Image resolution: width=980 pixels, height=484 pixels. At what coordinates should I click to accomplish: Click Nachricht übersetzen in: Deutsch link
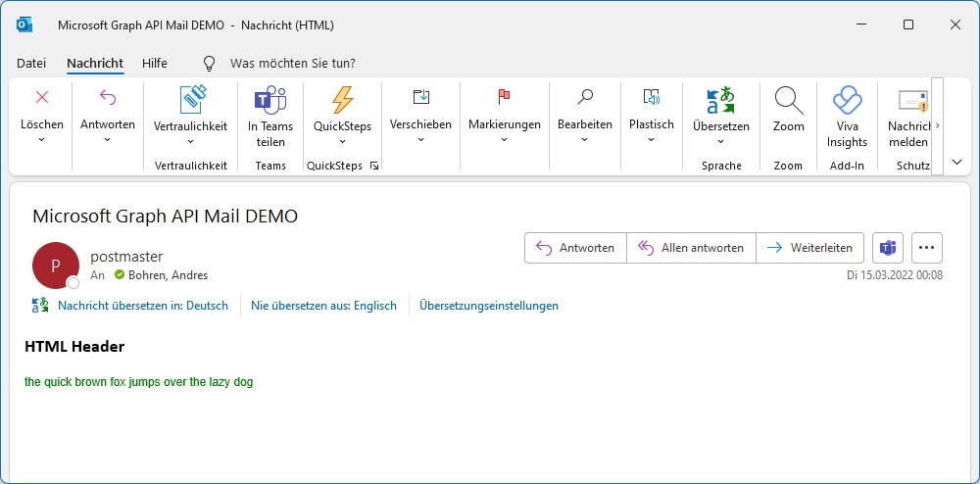143,306
